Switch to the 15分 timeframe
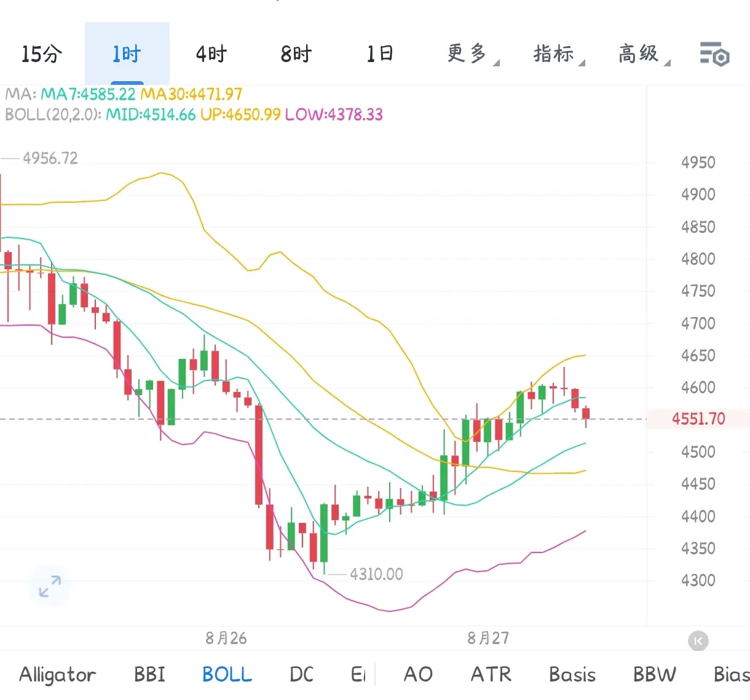 [x=42, y=54]
